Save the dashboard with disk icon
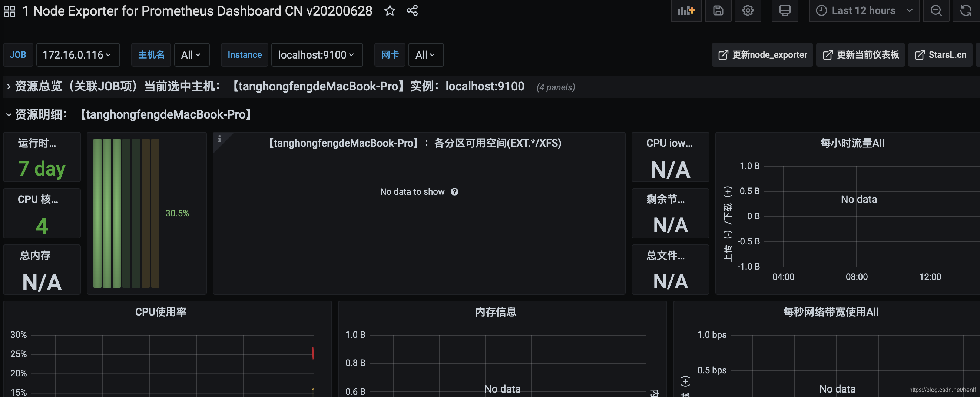 pyautogui.click(x=718, y=11)
